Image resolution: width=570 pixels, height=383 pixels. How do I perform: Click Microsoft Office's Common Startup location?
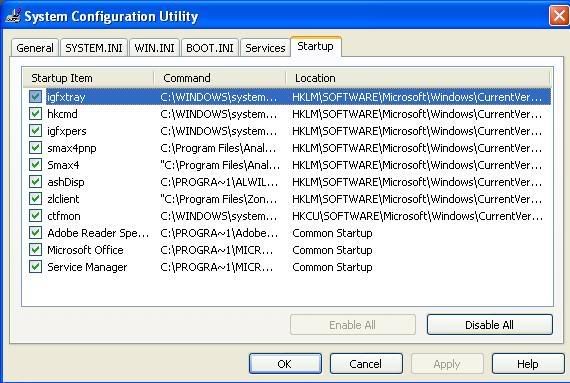pyautogui.click(x=332, y=250)
